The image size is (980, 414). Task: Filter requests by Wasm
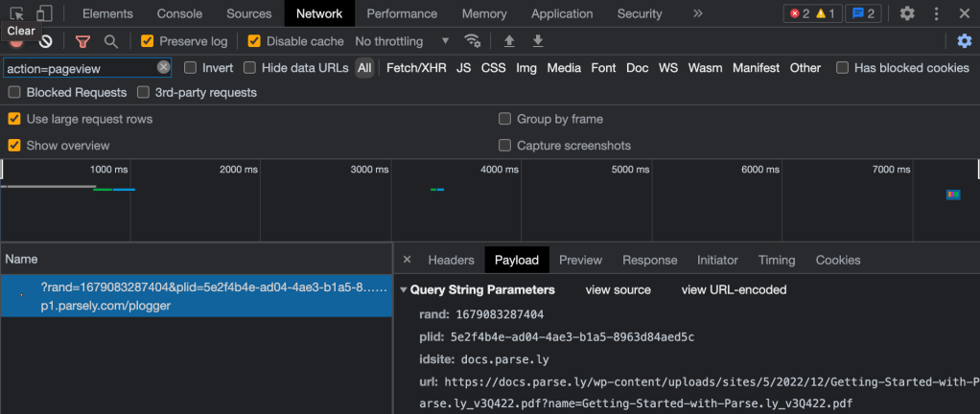point(706,67)
